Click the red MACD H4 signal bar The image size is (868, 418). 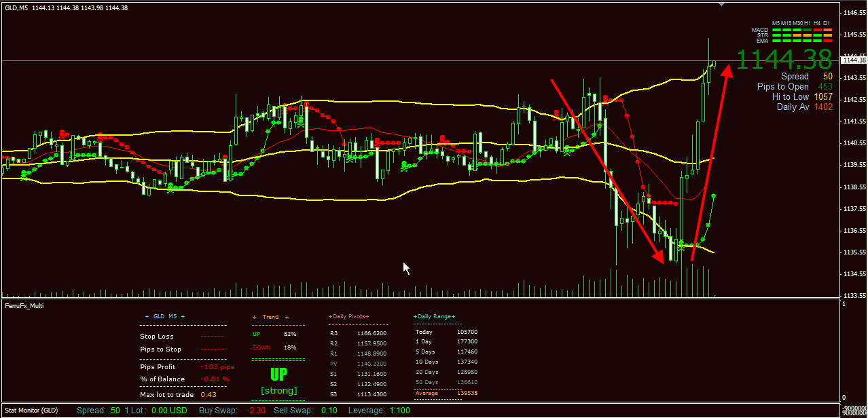pos(818,30)
